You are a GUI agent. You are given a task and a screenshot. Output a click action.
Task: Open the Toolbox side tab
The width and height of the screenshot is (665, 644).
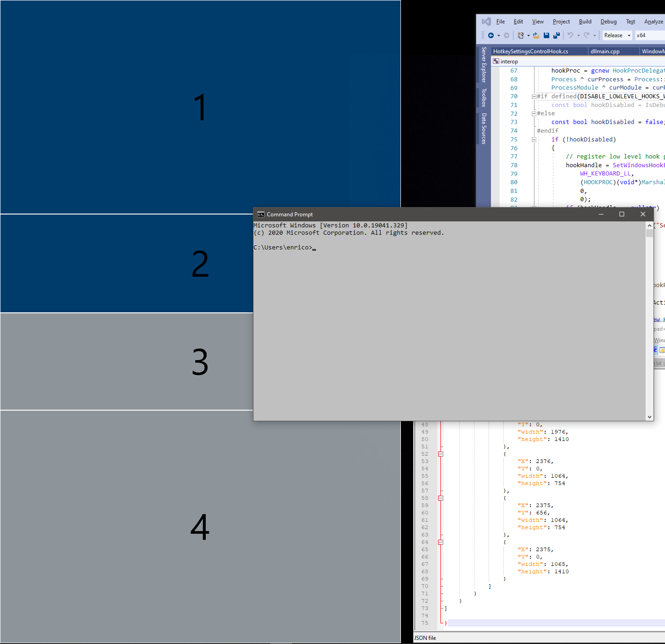click(x=484, y=98)
